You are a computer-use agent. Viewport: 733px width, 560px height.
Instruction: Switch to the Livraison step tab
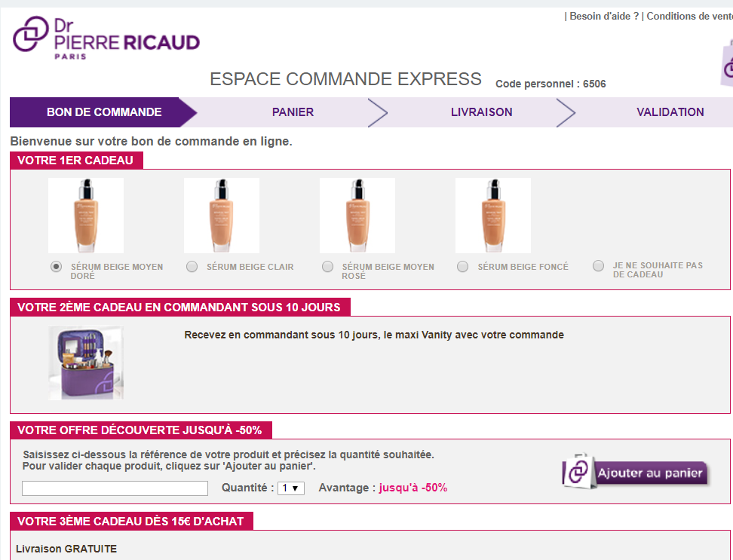coord(481,112)
